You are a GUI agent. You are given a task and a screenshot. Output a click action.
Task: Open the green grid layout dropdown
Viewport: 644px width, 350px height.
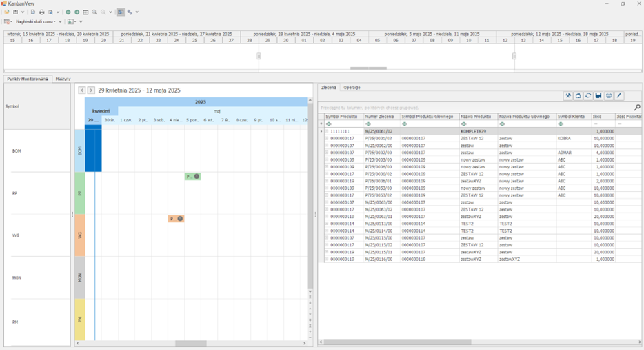(x=72, y=21)
